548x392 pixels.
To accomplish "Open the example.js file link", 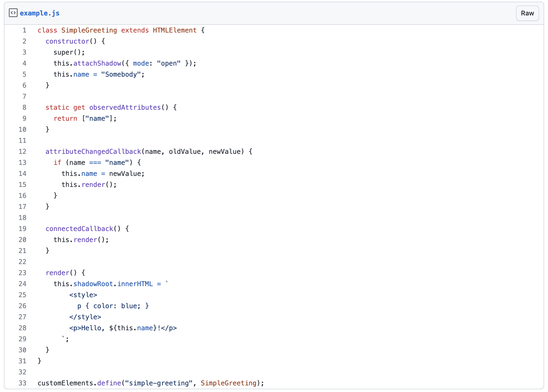I will point(39,13).
